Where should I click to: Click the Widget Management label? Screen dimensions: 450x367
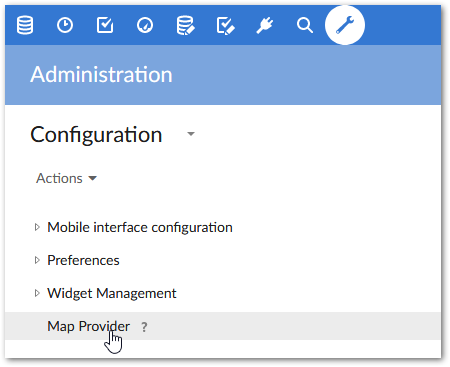112,293
